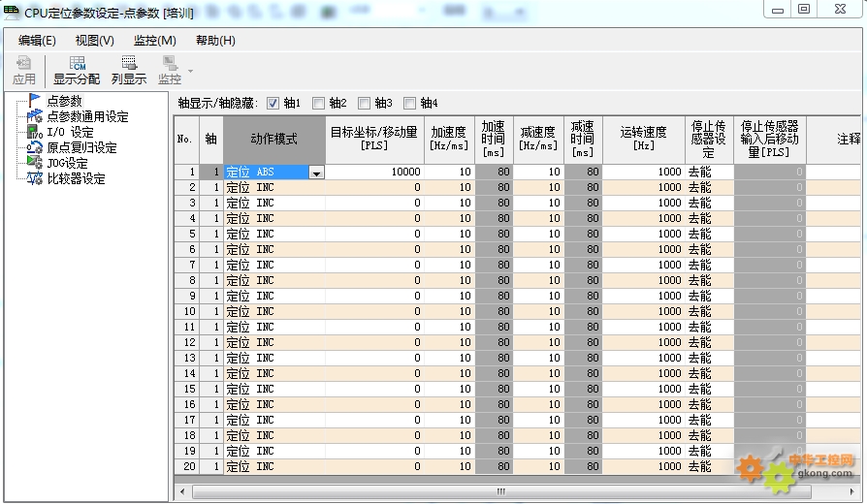Click 运转速度 1000 in row 16
Screen dimensions: 867x504
tap(644, 404)
